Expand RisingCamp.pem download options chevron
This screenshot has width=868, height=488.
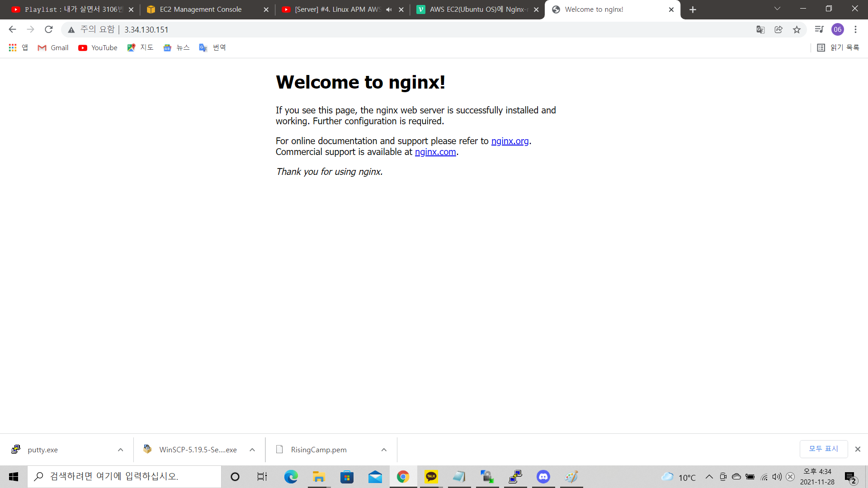384,450
